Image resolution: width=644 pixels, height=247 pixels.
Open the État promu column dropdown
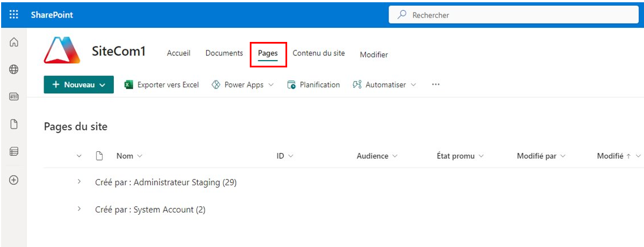(460, 156)
